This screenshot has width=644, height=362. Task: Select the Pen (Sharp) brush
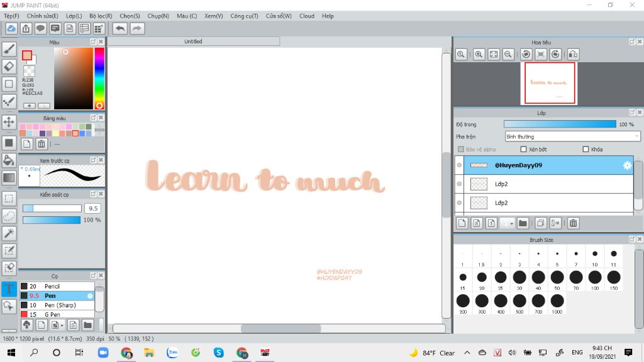57,305
